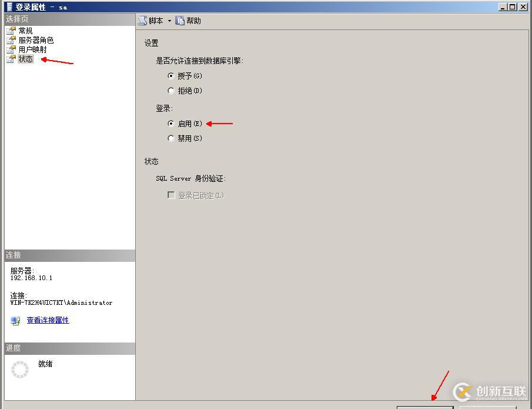Click the 帮助 menu entry

pyautogui.click(x=193, y=20)
